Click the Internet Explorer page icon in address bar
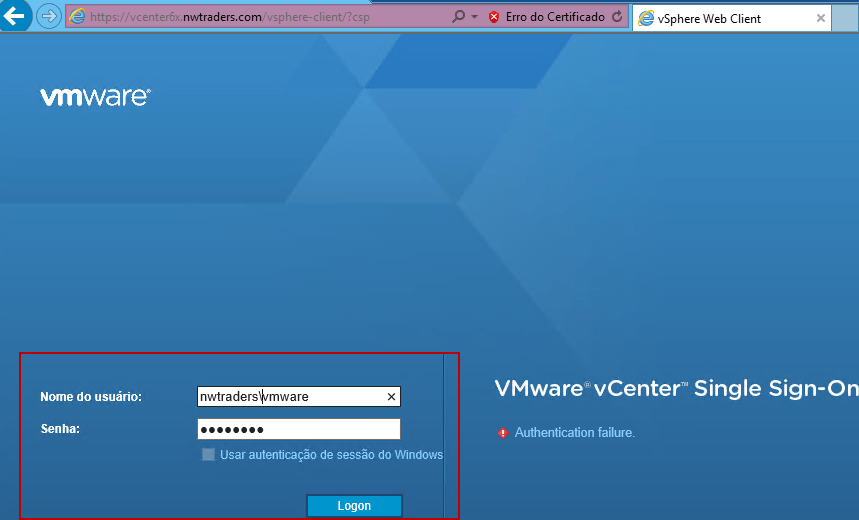The height and width of the screenshot is (520, 859). pos(77,17)
